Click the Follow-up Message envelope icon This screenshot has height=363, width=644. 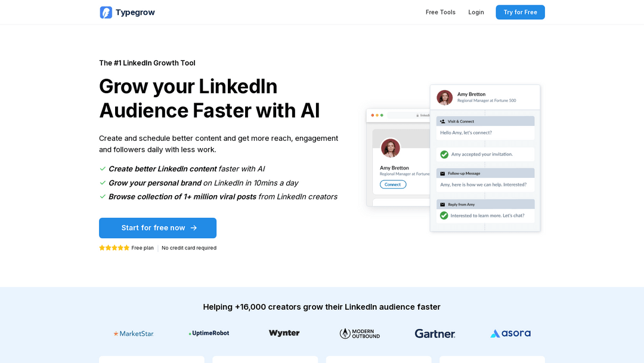pyautogui.click(x=442, y=174)
